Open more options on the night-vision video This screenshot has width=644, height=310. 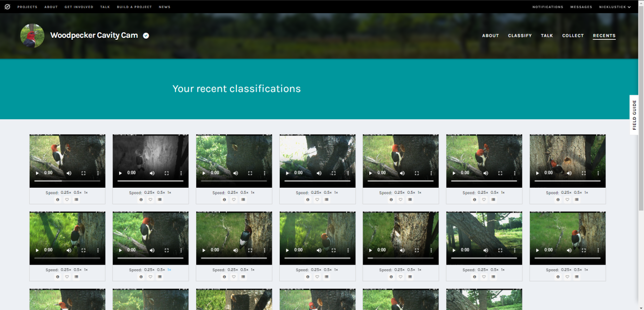(x=181, y=173)
